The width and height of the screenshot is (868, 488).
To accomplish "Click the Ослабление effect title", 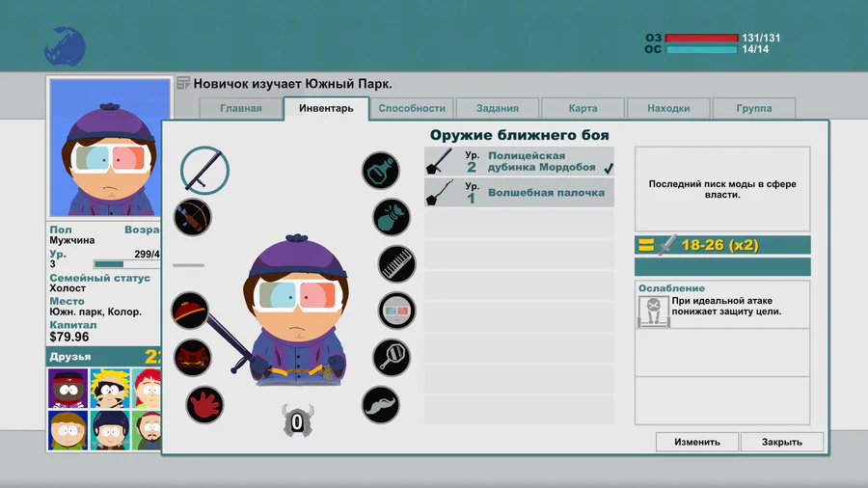I will coord(671,288).
